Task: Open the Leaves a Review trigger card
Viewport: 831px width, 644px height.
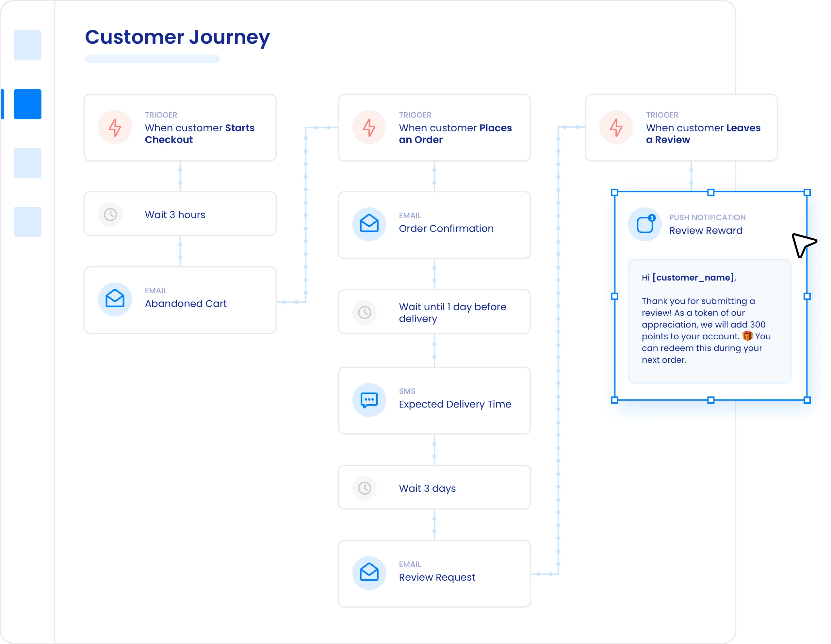Action: 681,128
